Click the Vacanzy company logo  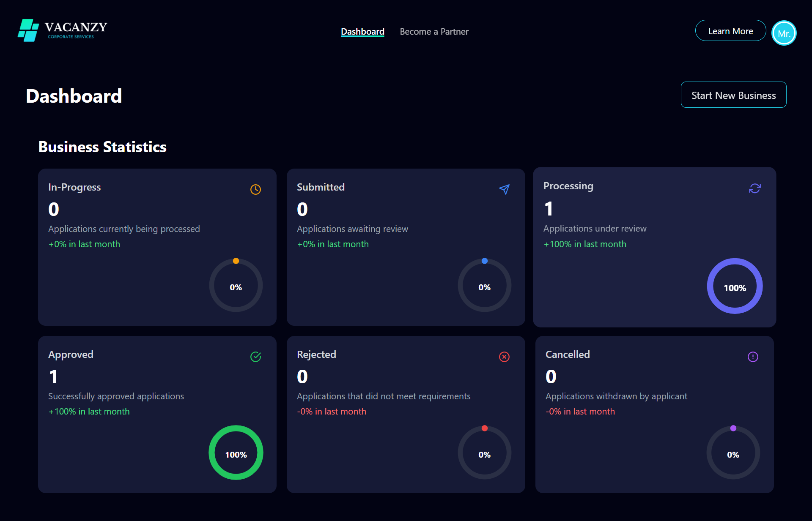62,30
